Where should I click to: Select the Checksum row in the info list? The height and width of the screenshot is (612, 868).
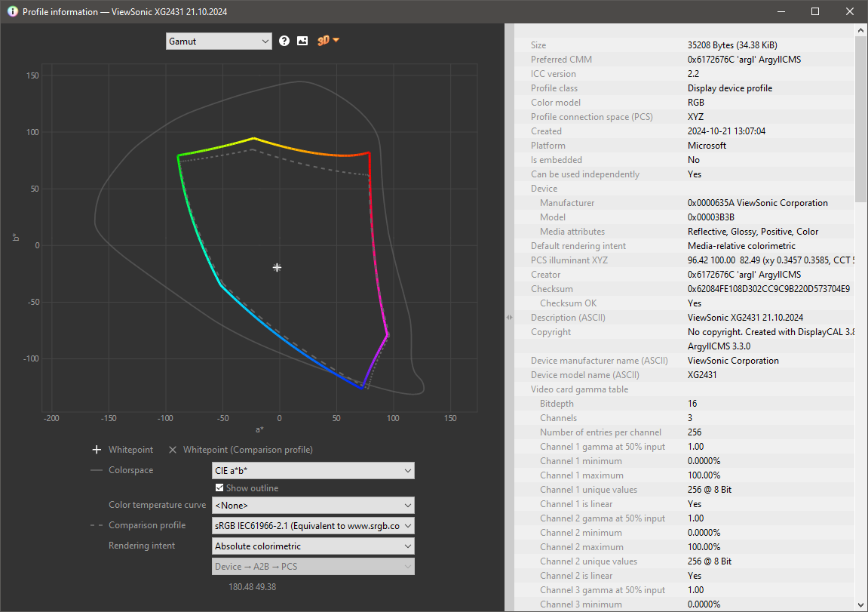pos(552,289)
